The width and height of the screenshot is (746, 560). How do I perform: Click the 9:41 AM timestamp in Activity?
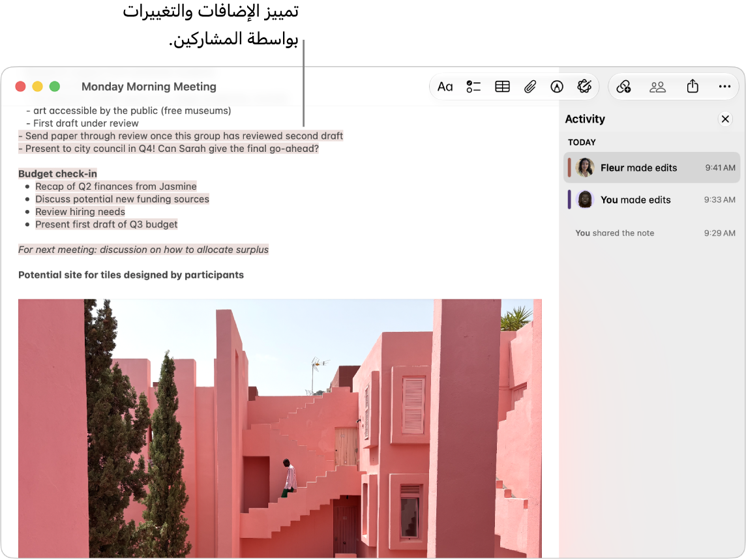click(720, 168)
